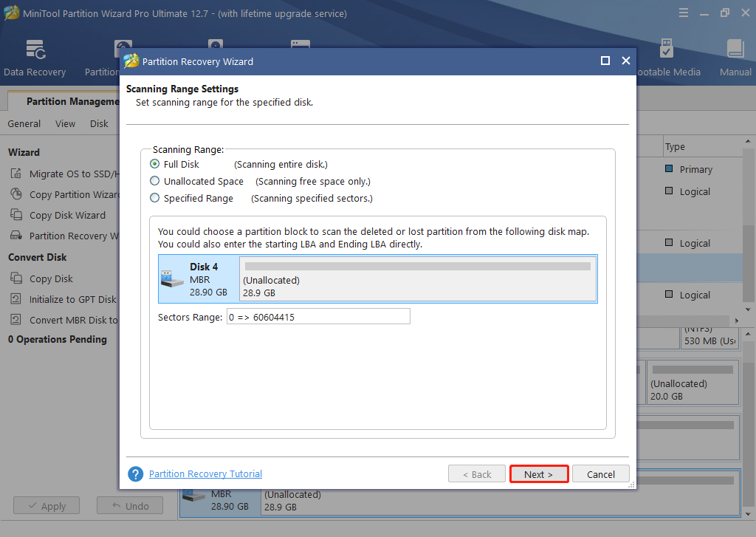Click scroll-up arrow of partition list scrollbar
The image size is (756, 537).
[x=748, y=141]
